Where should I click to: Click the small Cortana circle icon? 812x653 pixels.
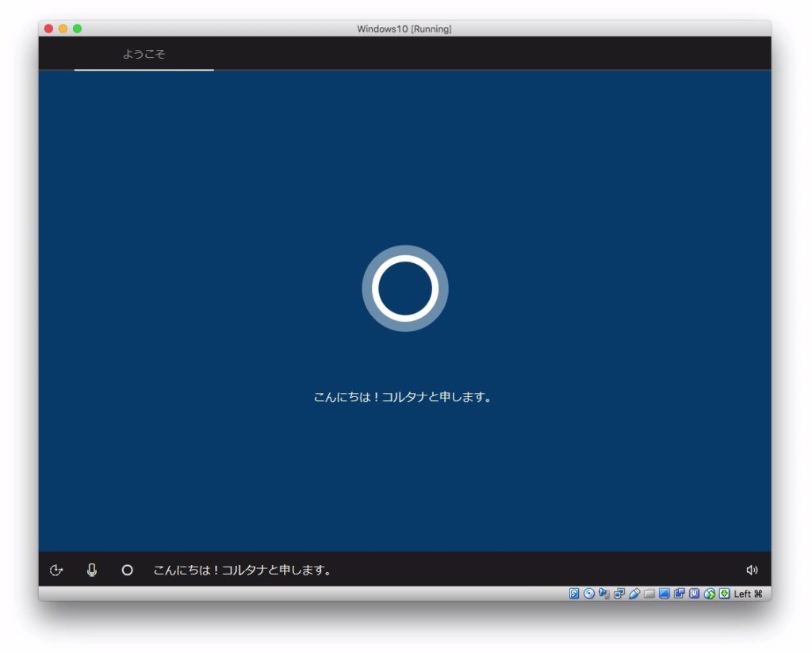[x=127, y=570]
